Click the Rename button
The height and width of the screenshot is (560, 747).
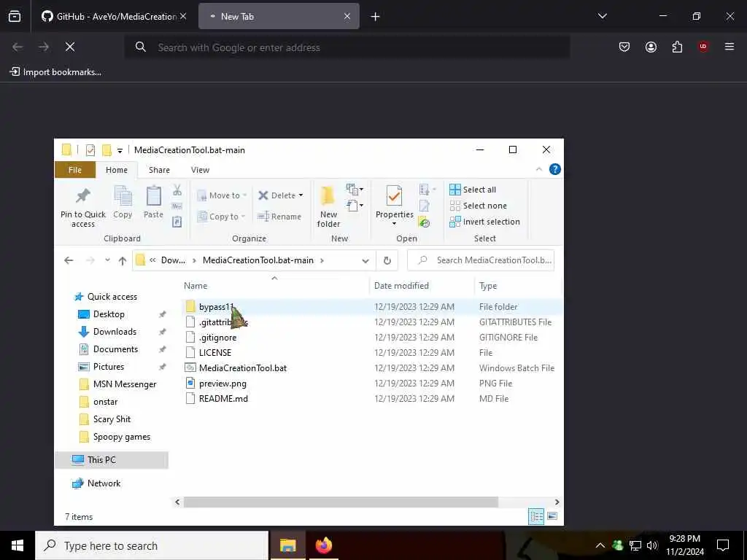pos(279,217)
